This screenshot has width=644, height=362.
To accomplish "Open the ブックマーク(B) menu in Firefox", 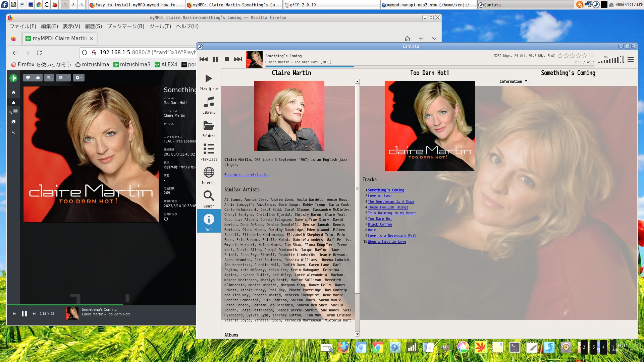I will point(125,26).
